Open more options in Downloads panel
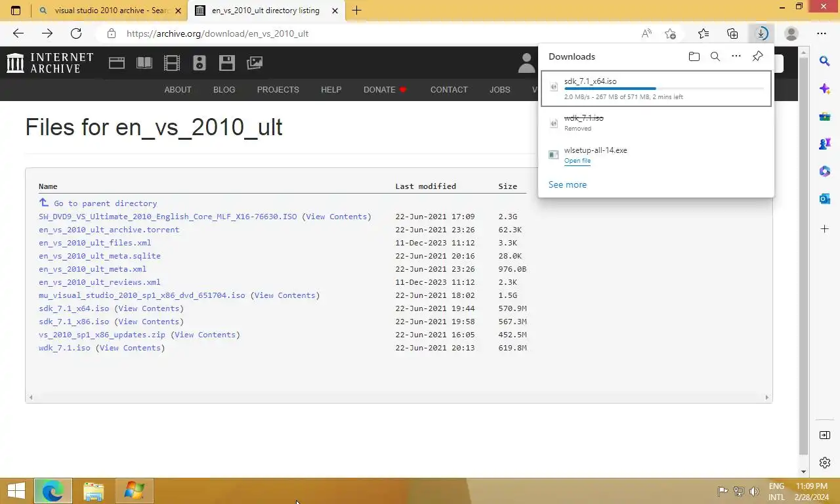 click(736, 56)
